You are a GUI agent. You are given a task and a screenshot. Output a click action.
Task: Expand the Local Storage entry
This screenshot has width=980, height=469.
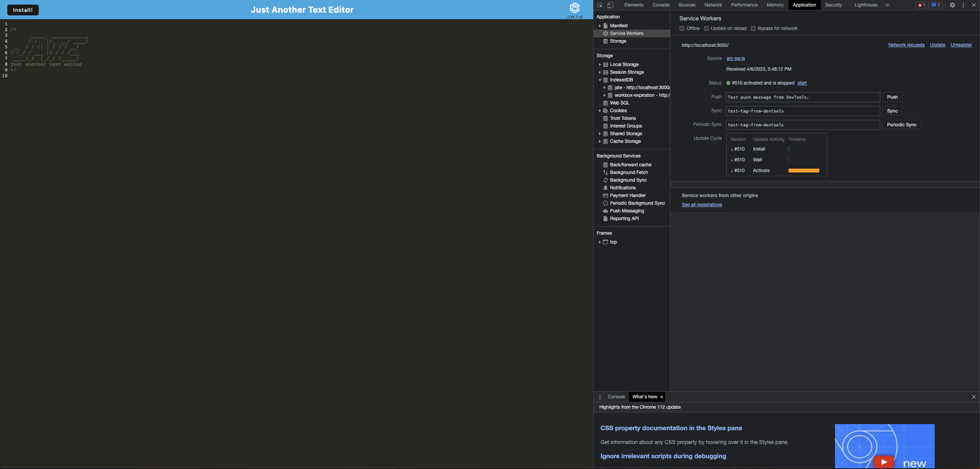[x=600, y=64]
